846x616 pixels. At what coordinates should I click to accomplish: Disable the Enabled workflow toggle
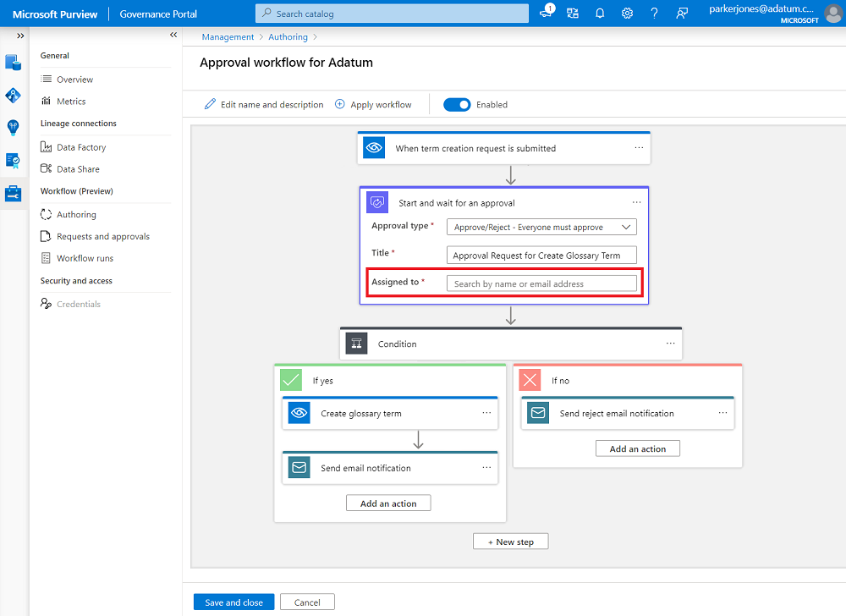(457, 104)
